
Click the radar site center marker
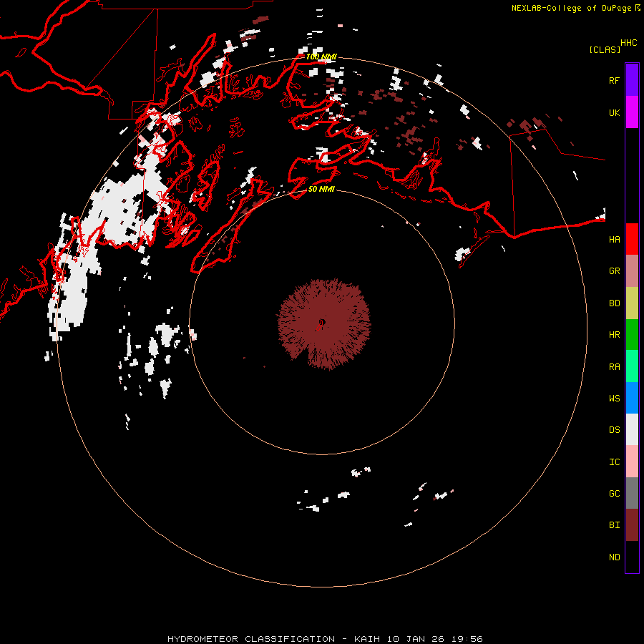321,323
